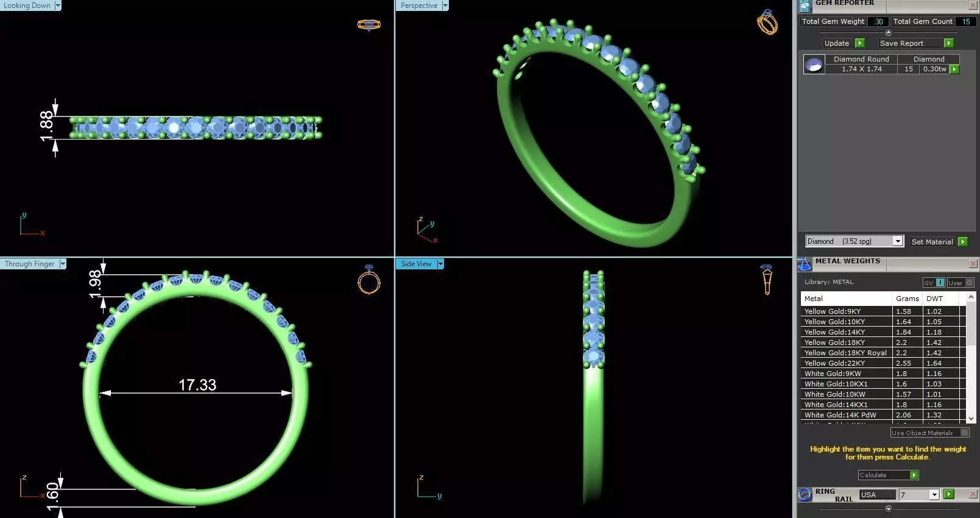980x518 pixels.
Task: Click the green arrow next to Update
Action: [x=860, y=43]
